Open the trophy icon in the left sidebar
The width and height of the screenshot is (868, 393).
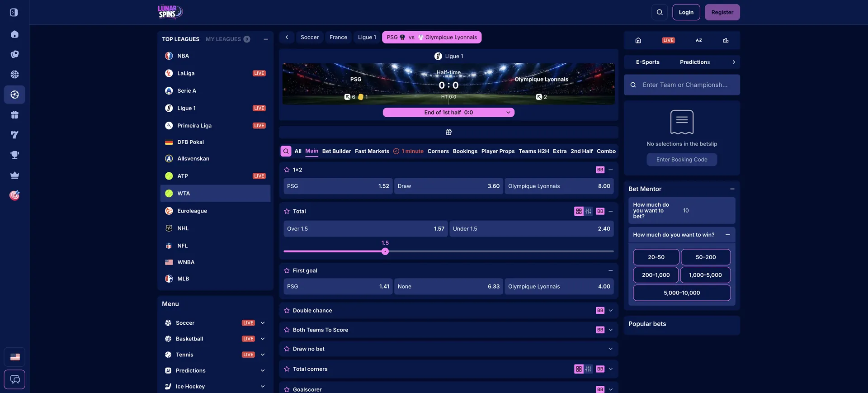pos(14,155)
